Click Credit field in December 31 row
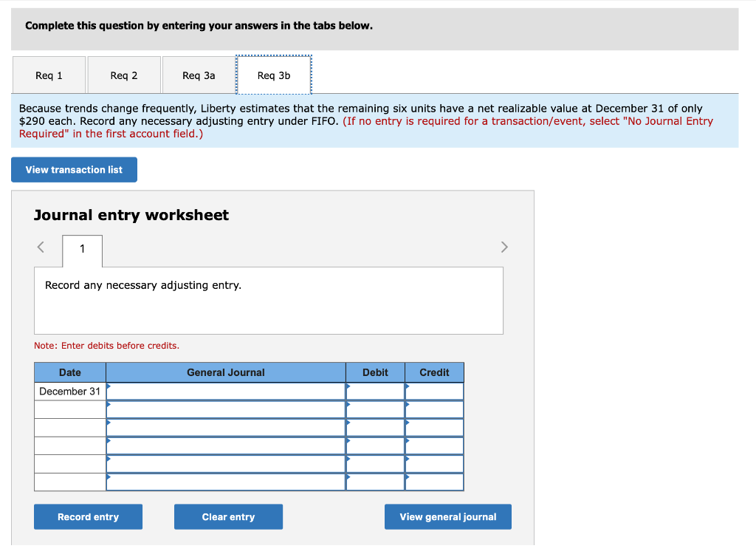Screen dimensions: 756x557 click(x=434, y=391)
